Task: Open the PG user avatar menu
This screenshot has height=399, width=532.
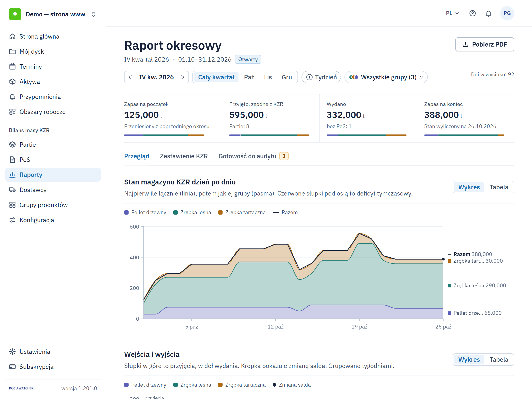Action: coord(507,13)
